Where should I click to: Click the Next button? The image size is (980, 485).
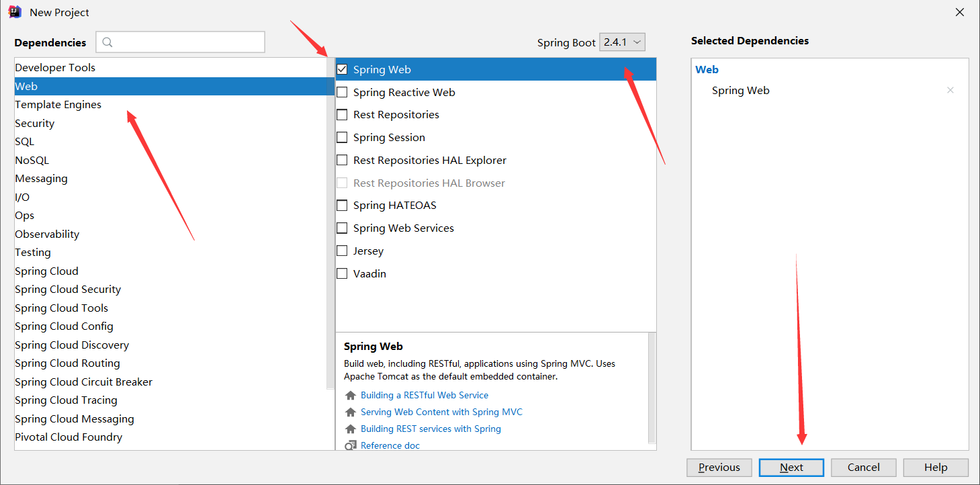click(x=791, y=468)
